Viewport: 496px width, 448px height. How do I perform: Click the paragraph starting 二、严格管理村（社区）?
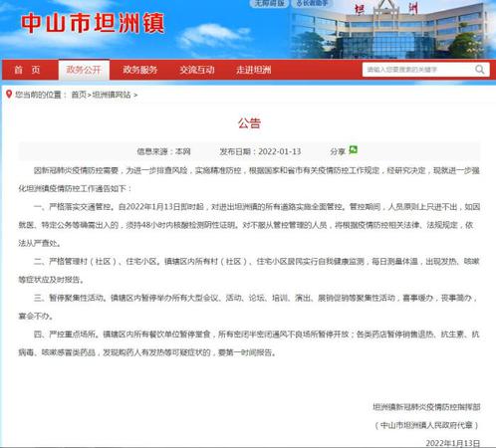pos(249,271)
